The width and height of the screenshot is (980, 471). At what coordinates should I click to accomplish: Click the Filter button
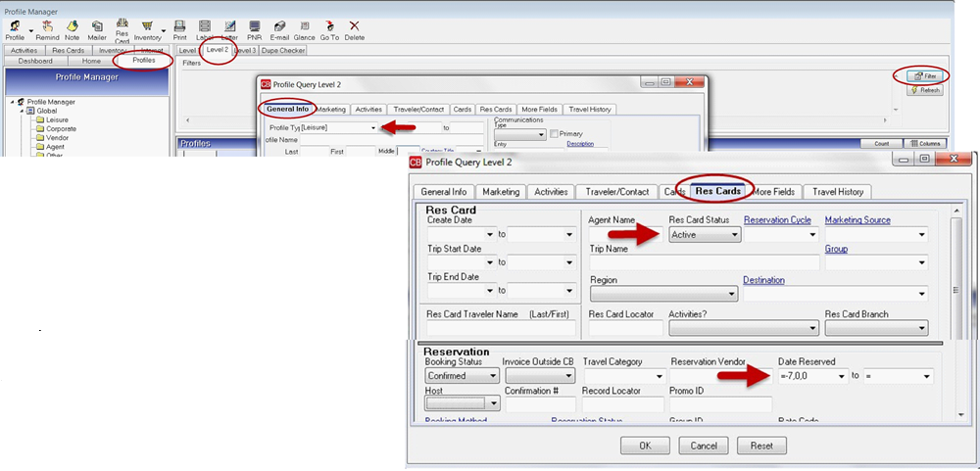[924, 76]
